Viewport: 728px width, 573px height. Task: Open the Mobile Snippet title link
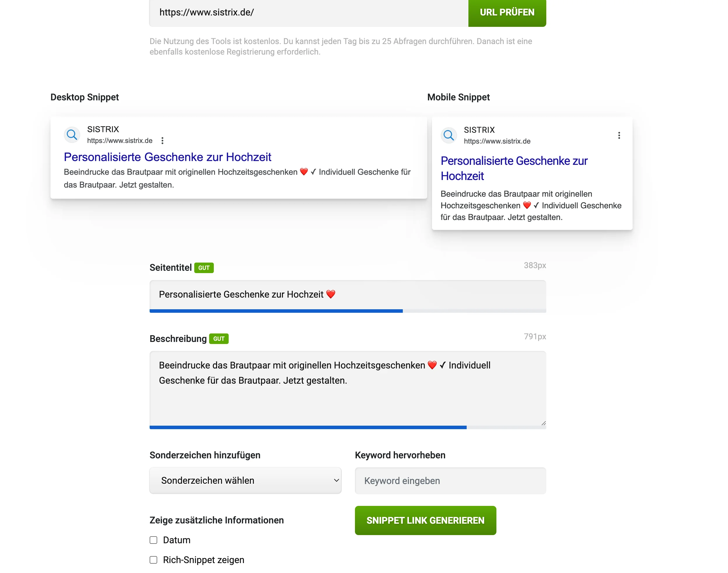point(514,161)
